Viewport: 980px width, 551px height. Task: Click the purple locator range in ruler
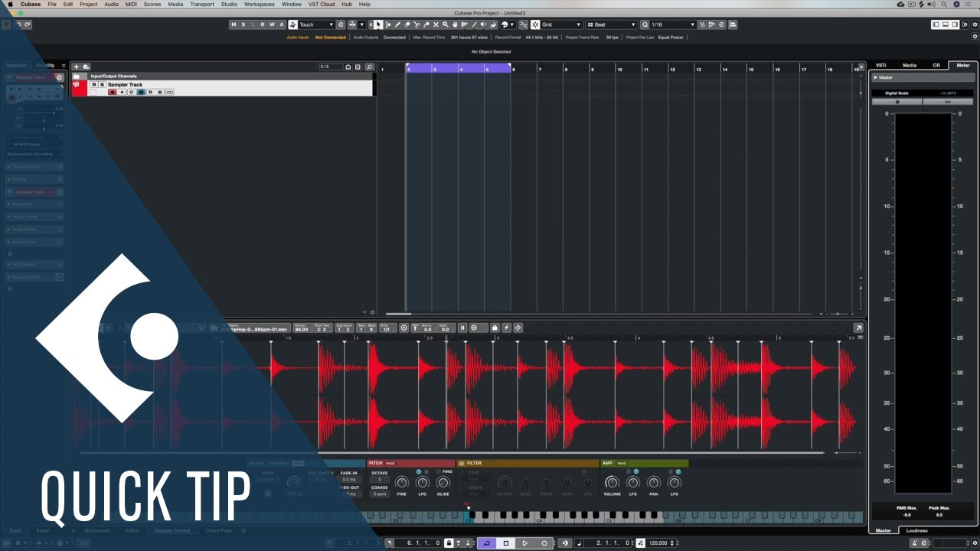459,69
